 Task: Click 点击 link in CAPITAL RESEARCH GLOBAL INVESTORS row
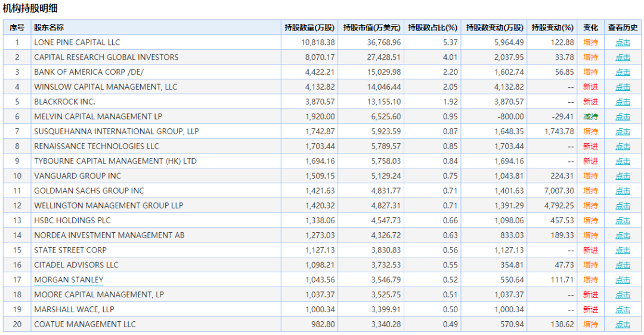click(623, 57)
